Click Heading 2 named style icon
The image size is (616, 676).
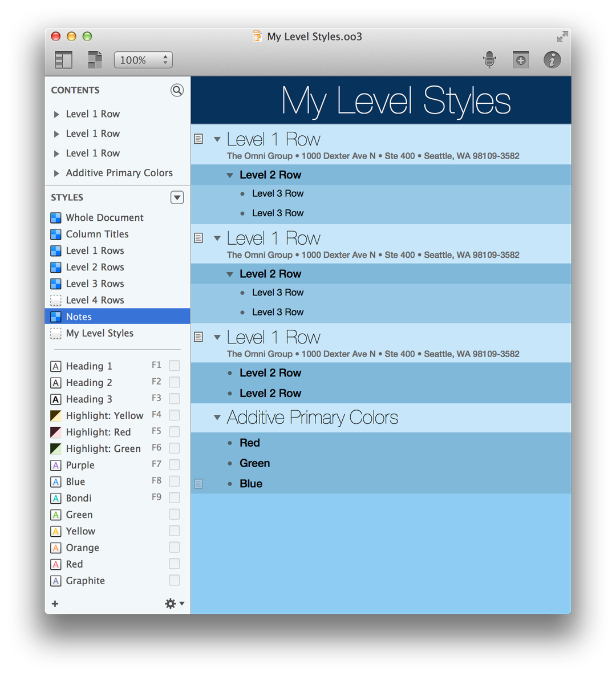(55, 383)
